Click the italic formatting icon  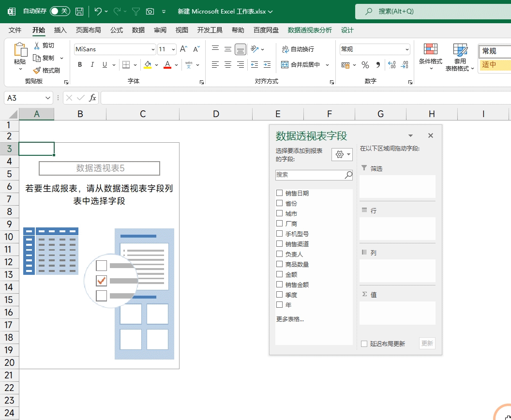(92, 65)
